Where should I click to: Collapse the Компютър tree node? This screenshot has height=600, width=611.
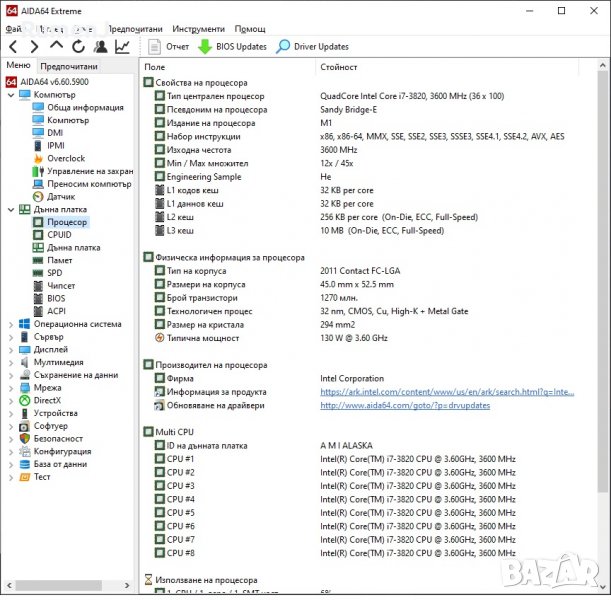10,95
